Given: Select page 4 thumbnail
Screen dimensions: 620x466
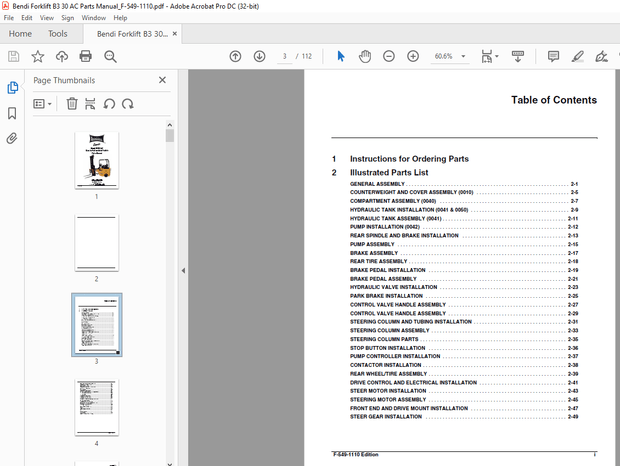Looking at the screenshot, I should tap(96, 408).
